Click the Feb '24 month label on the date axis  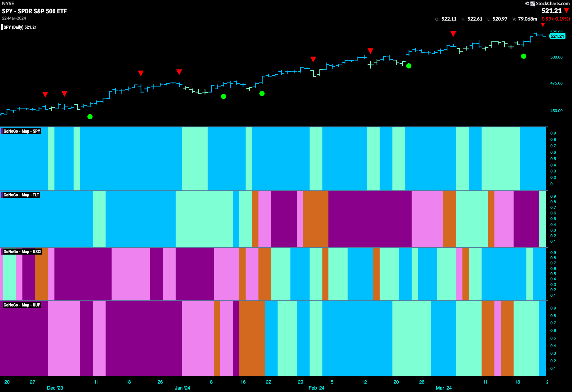tap(317, 388)
